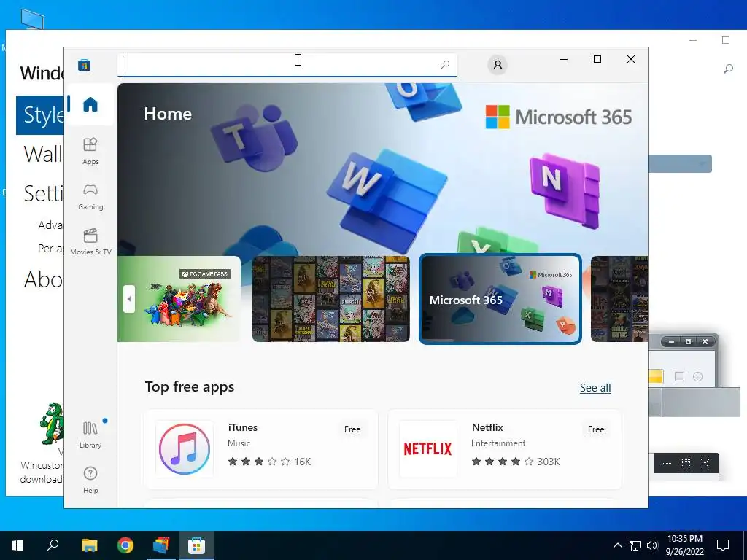Select Style tab in Winaero window
Screen dimensions: 747x560
coord(40,114)
